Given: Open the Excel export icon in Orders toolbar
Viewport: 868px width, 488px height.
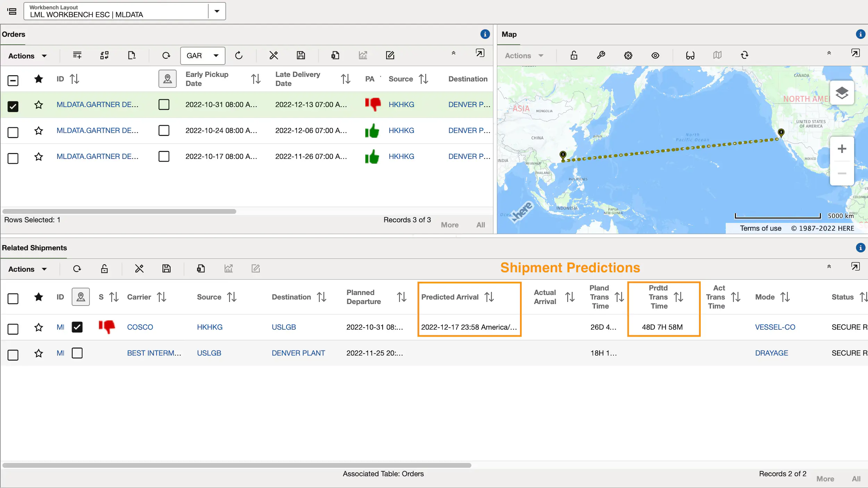Looking at the screenshot, I should (x=334, y=55).
